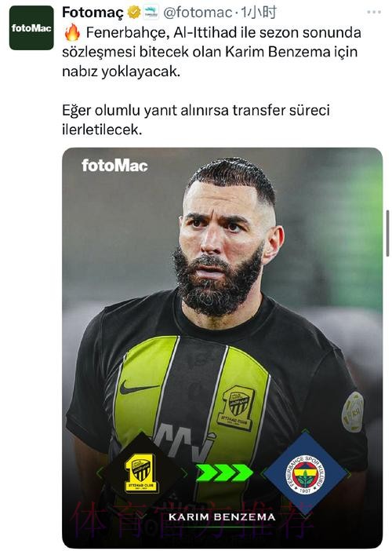Click the fotoMac watermark on image
This screenshot has width=392, height=551.
click(114, 165)
